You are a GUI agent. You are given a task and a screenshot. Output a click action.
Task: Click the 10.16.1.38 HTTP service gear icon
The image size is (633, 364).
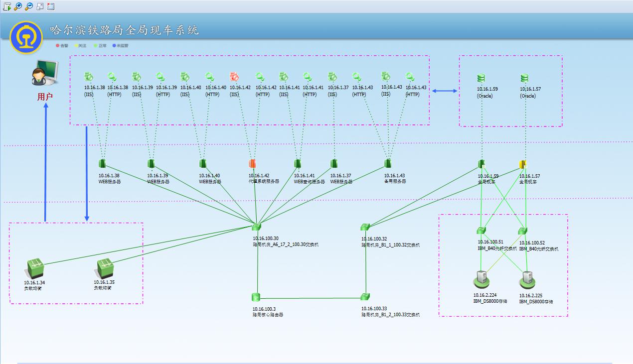pyautogui.click(x=112, y=77)
